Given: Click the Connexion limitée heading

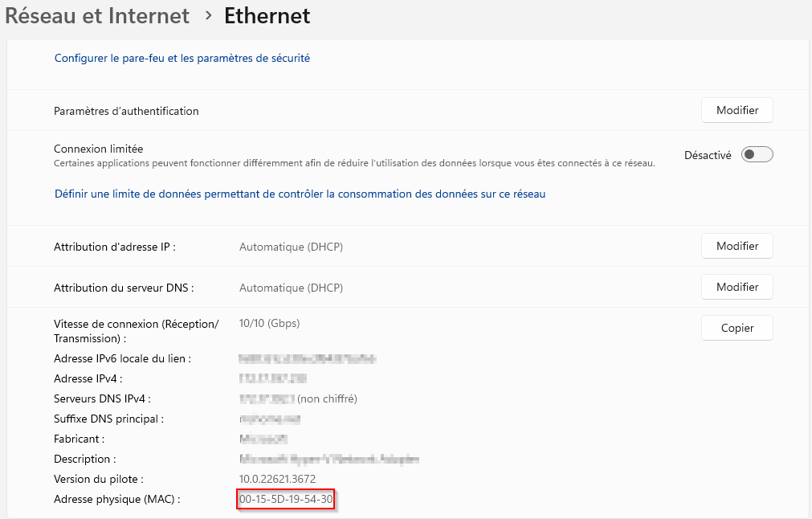Looking at the screenshot, I should tap(98, 149).
